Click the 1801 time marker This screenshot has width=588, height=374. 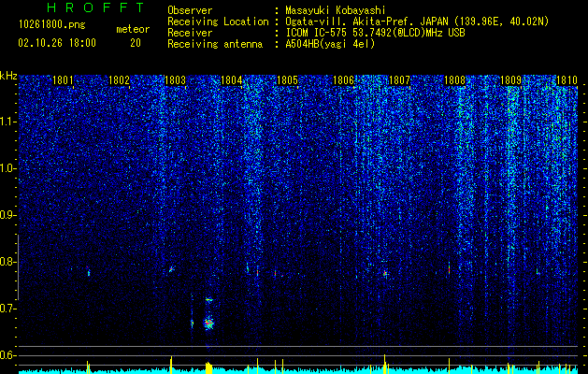coord(63,80)
